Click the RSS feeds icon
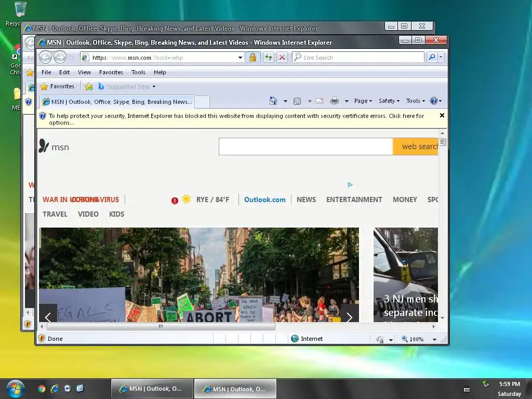 click(x=297, y=101)
